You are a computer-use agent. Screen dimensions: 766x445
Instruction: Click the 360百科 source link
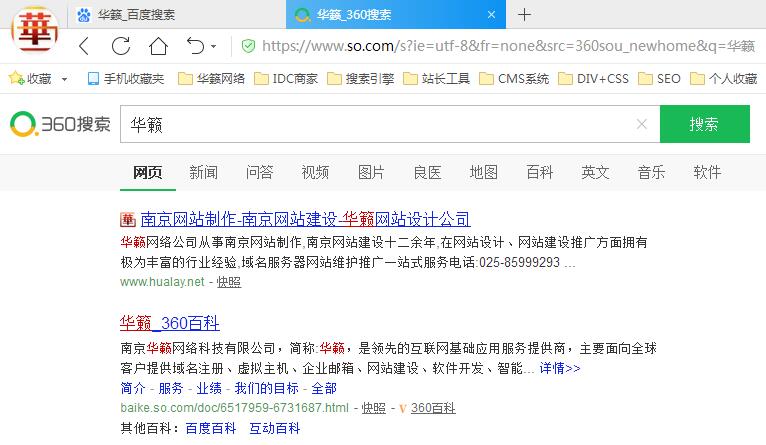(x=433, y=408)
